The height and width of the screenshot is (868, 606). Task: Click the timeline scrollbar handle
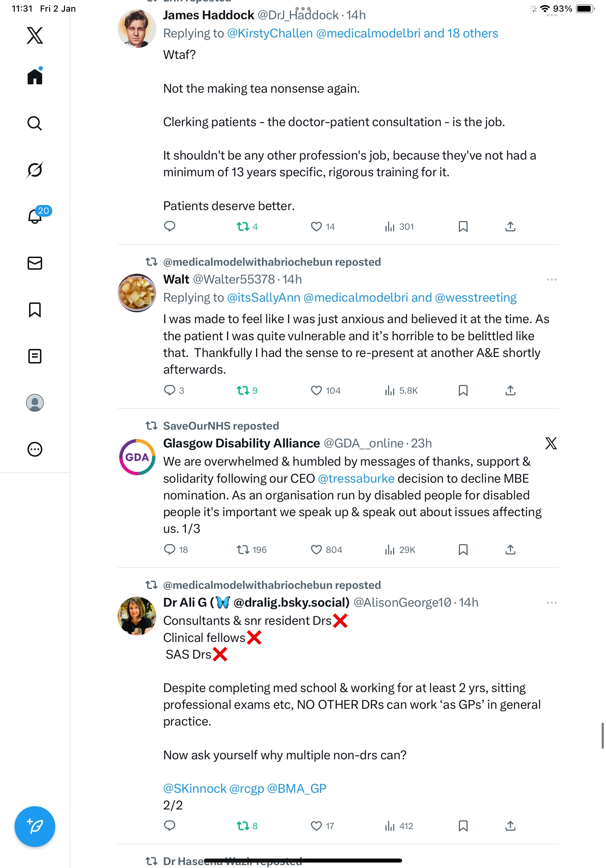603,735
